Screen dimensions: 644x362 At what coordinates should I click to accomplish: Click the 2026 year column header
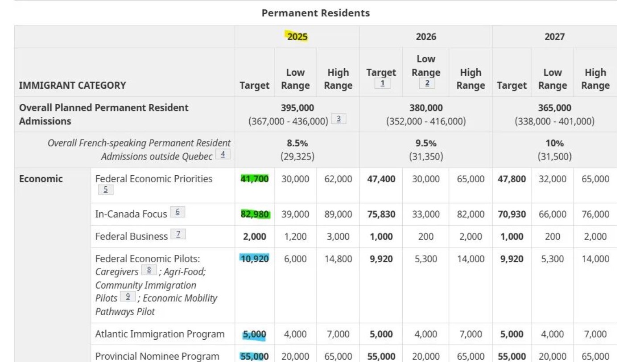pyautogui.click(x=426, y=37)
